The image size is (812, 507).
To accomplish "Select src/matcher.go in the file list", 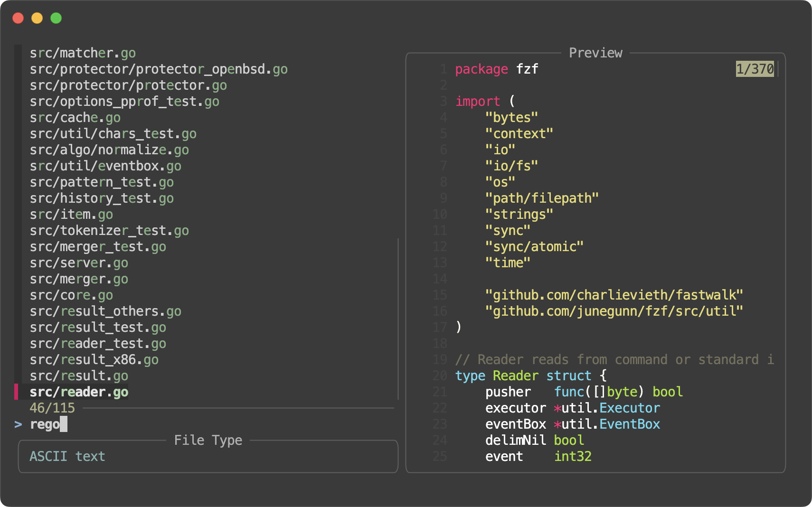I will point(83,53).
